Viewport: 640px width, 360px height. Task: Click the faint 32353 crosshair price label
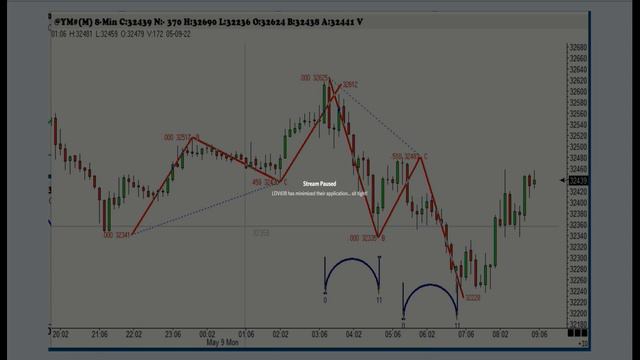point(261,233)
